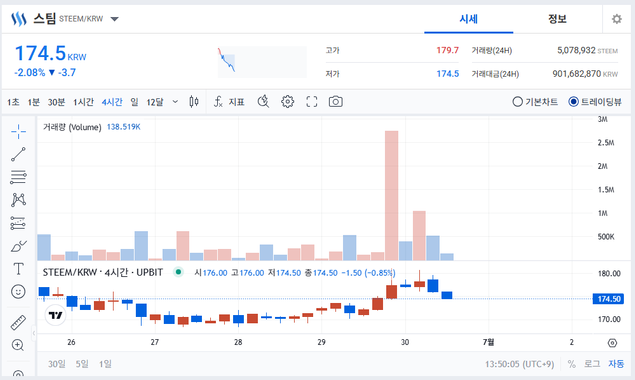Open the time axis settings target icon

[612, 343]
